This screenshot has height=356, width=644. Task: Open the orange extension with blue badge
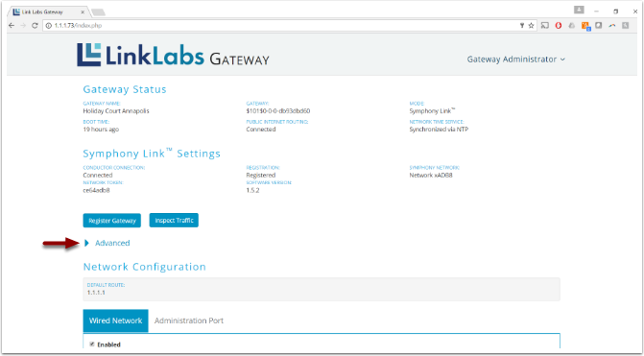pyautogui.click(x=585, y=26)
